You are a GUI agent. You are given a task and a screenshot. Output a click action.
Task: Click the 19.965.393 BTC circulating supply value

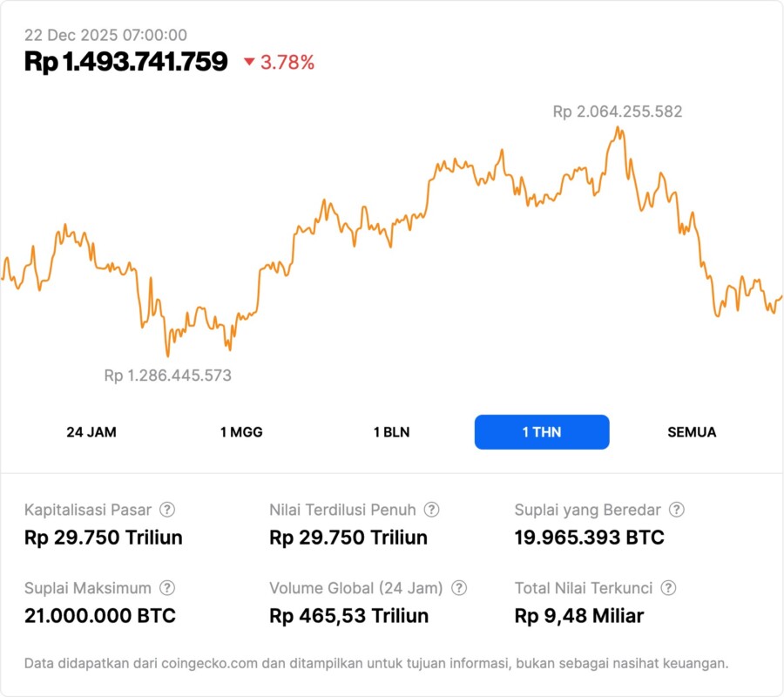pyautogui.click(x=589, y=538)
